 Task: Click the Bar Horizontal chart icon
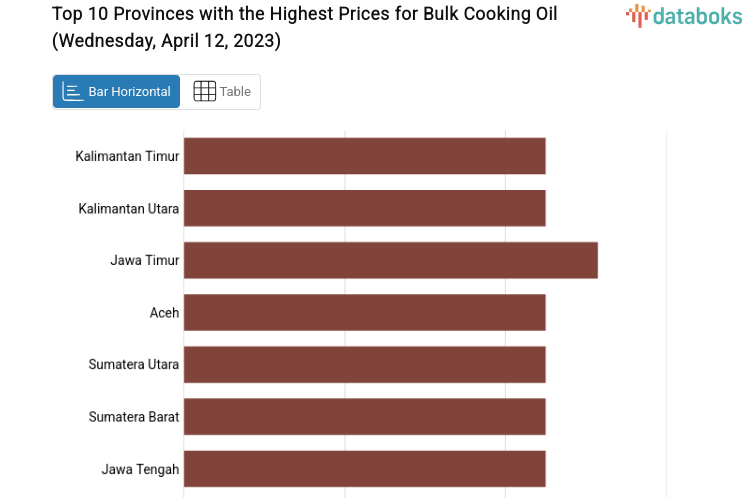(x=73, y=92)
